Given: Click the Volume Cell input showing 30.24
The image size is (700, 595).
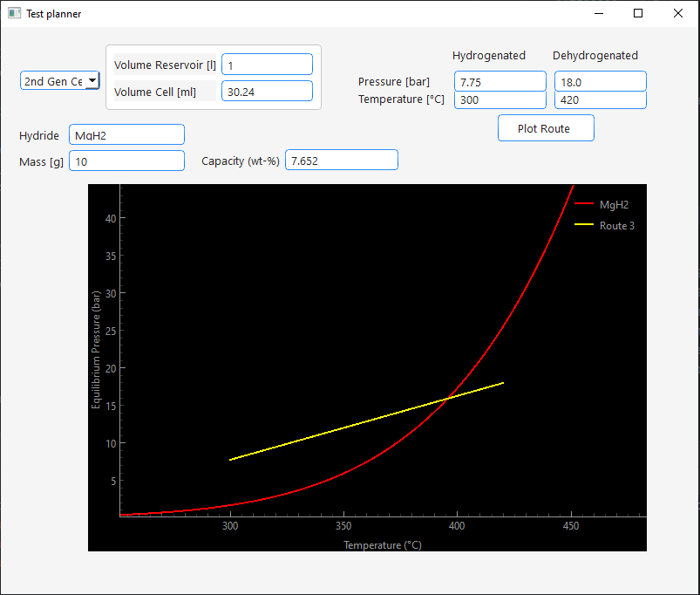Looking at the screenshot, I should 267,90.
